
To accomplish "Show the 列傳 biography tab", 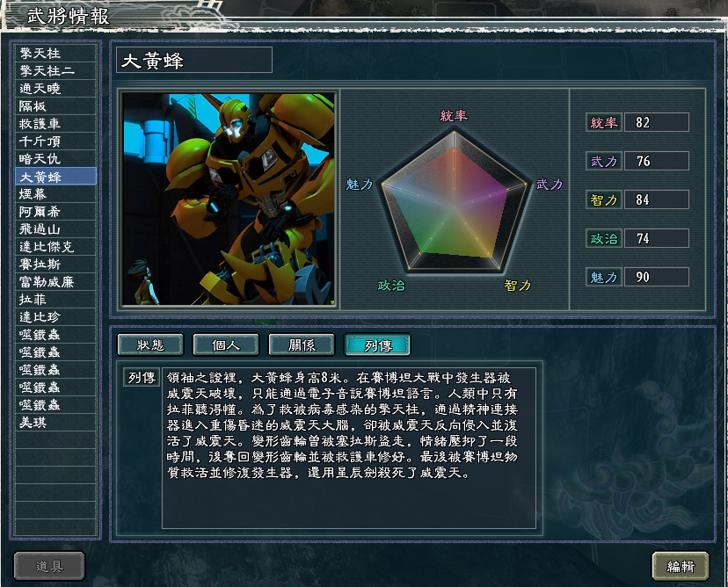I will click(377, 344).
